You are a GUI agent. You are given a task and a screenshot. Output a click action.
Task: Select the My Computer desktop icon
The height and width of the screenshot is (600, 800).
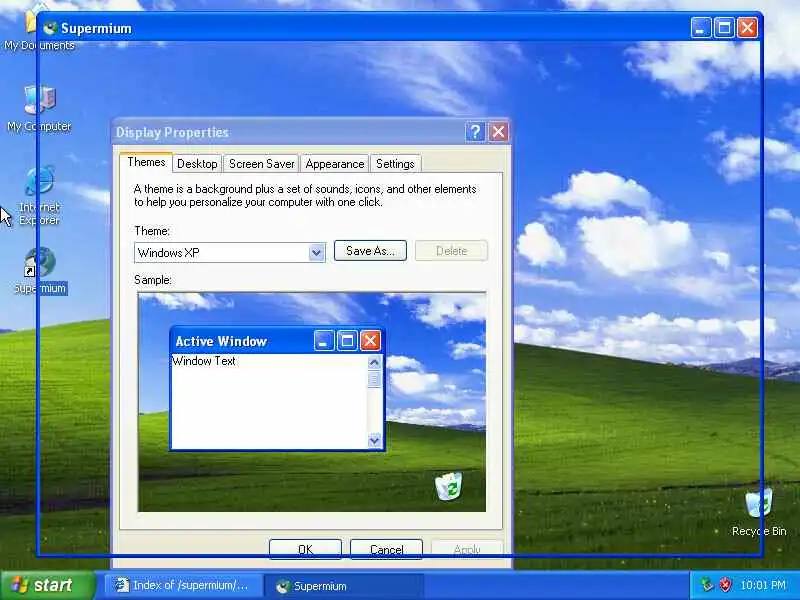39,108
